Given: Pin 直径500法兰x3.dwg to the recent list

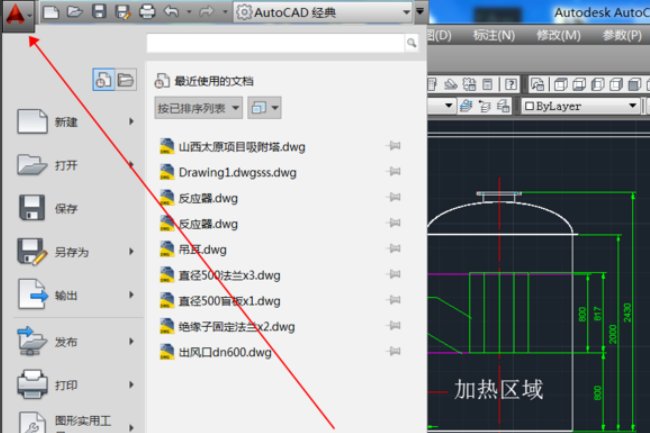Looking at the screenshot, I should (393, 274).
